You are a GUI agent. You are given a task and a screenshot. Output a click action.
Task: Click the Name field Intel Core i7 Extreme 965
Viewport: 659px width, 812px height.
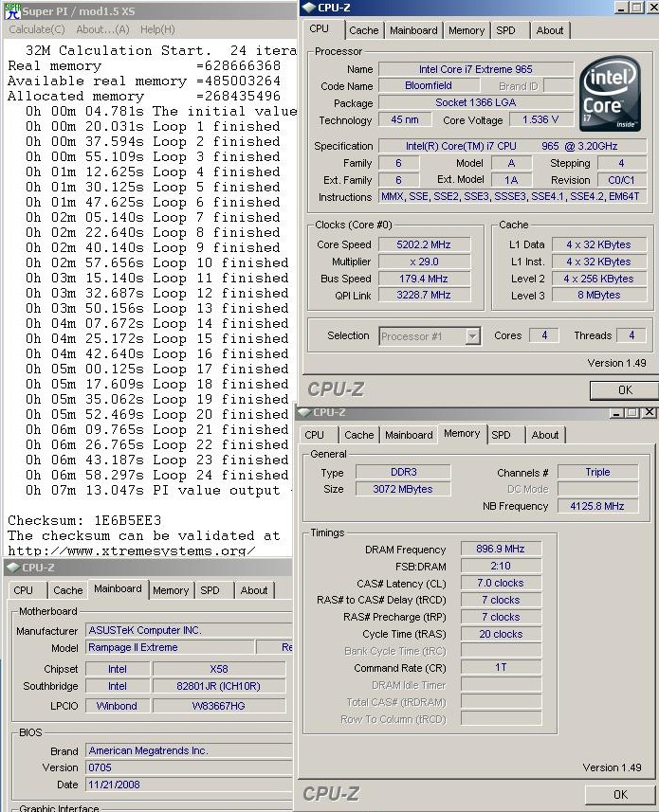click(x=476, y=69)
